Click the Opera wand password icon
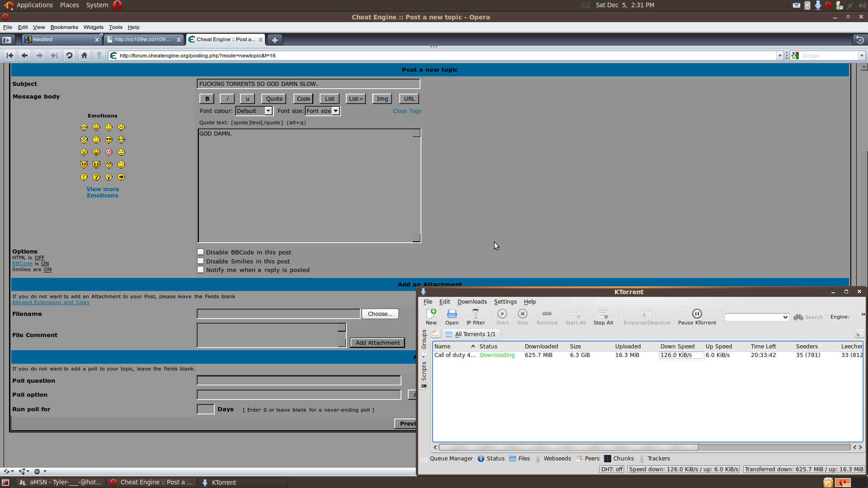This screenshot has width=868, height=488. coord(99,56)
